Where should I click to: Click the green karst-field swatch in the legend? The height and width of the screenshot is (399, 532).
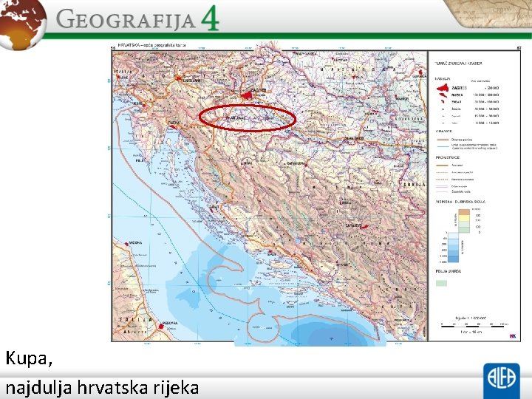tap(441, 283)
